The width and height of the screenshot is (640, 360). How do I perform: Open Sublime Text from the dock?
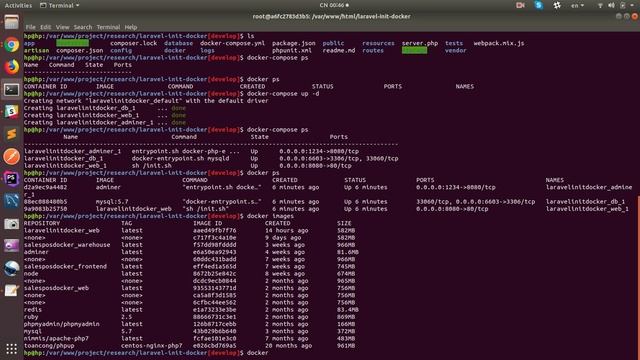click(x=11, y=134)
